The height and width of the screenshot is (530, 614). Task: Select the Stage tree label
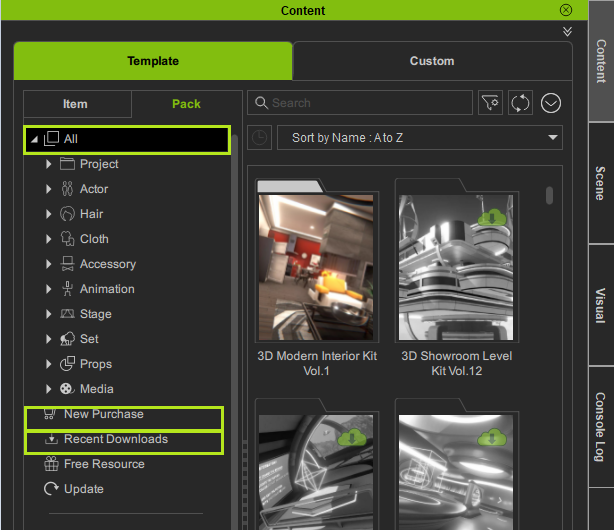pyautogui.click(x=96, y=314)
